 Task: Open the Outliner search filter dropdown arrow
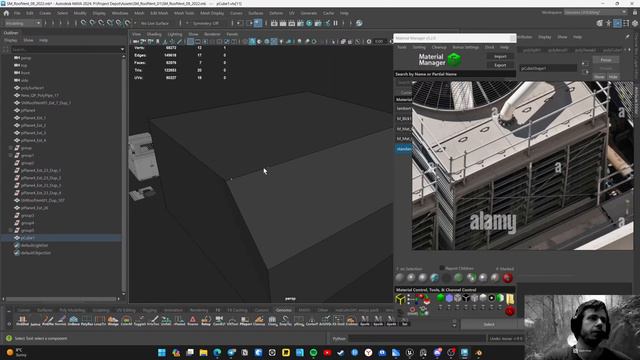(x=122, y=49)
